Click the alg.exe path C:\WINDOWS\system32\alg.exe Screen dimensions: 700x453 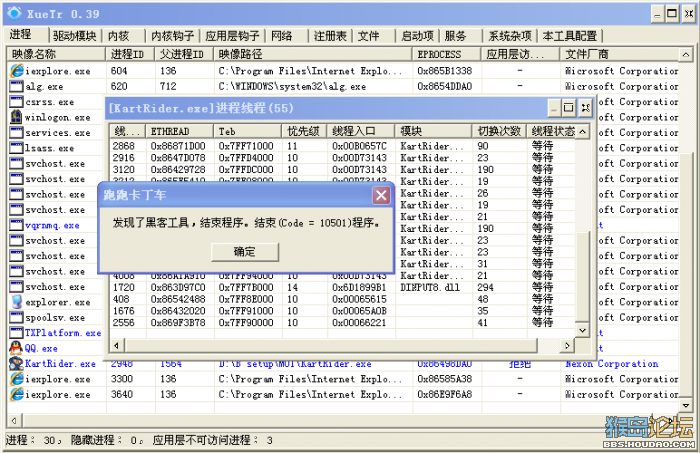coord(292,86)
